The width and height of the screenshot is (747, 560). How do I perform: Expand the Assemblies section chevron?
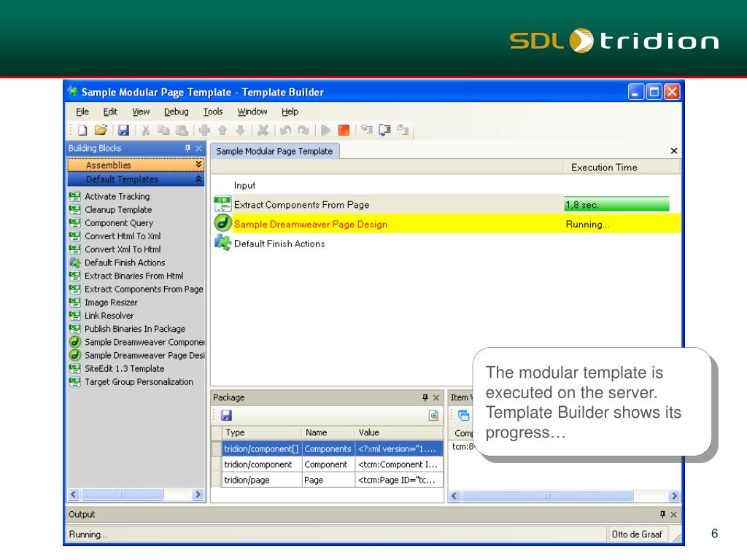tap(198, 164)
